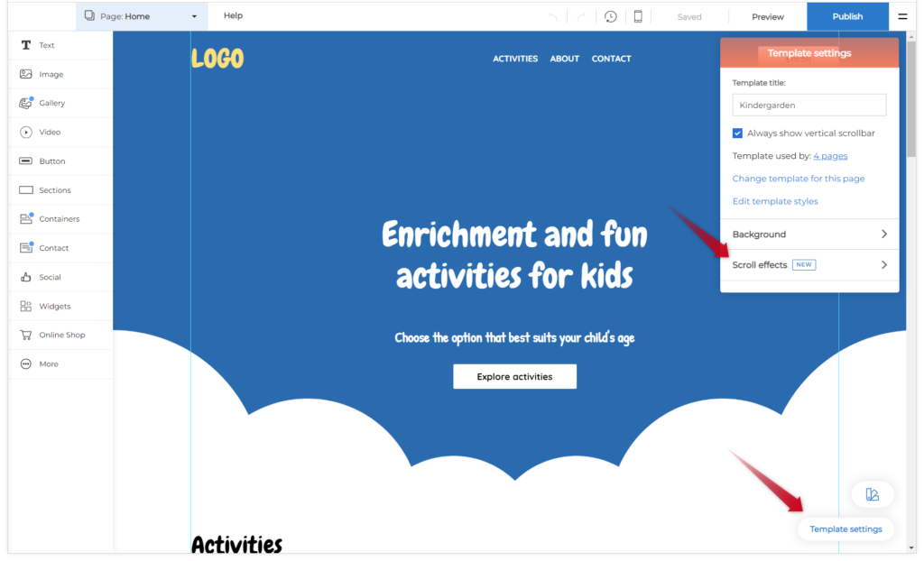Click the Gallery icon in sidebar
The image size is (924, 561).
(x=25, y=103)
